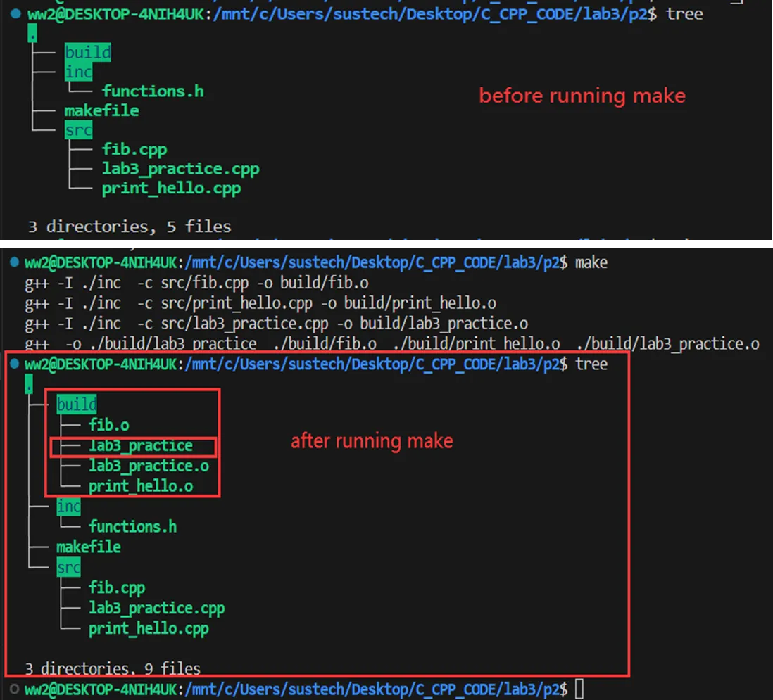Select lab3_practice.cpp in the after-make tree
The image size is (773, 700).
click(156, 608)
